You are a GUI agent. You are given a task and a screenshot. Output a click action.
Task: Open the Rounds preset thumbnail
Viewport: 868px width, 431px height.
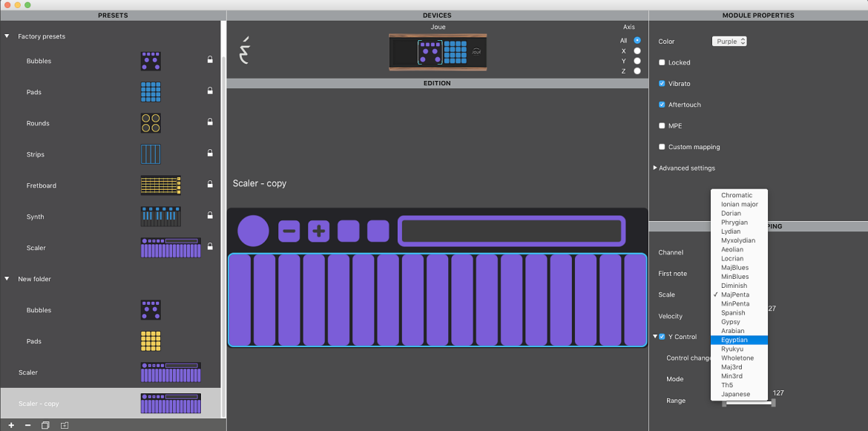[x=151, y=123]
